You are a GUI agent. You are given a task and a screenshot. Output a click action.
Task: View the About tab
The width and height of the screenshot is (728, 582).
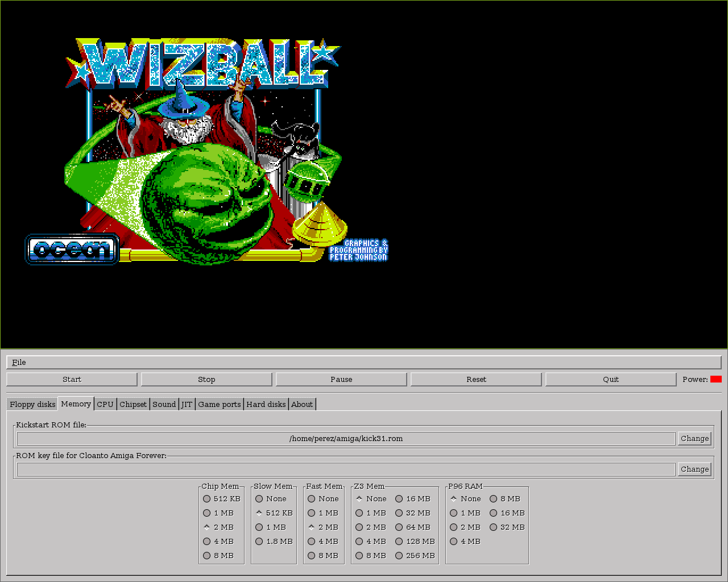[302, 404]
